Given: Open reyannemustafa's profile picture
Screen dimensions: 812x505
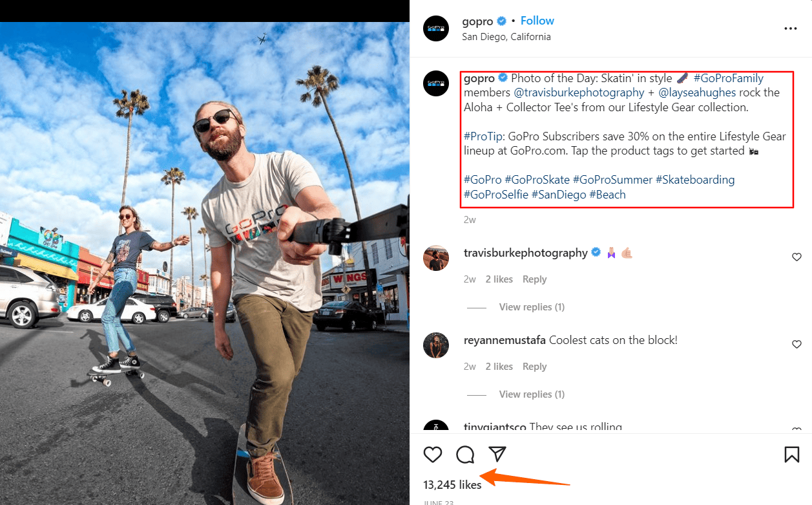Looking at the screenshot, I should tap(436, 345).
